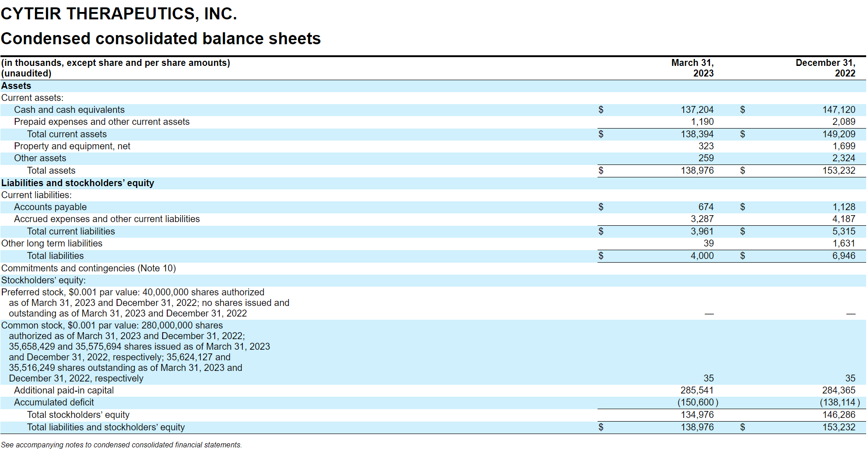Image resolution: width=868 pixels, height=452 pixels.
Task: Click 'Commitments and contingencies (Note 10)' line
Action: [88, 268]
